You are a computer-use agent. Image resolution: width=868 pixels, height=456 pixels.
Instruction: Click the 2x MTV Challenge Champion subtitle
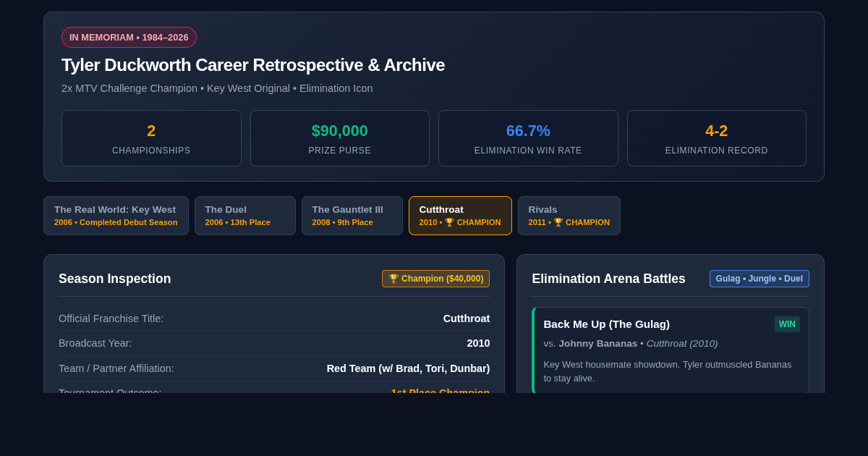click(x=217, y=88)
